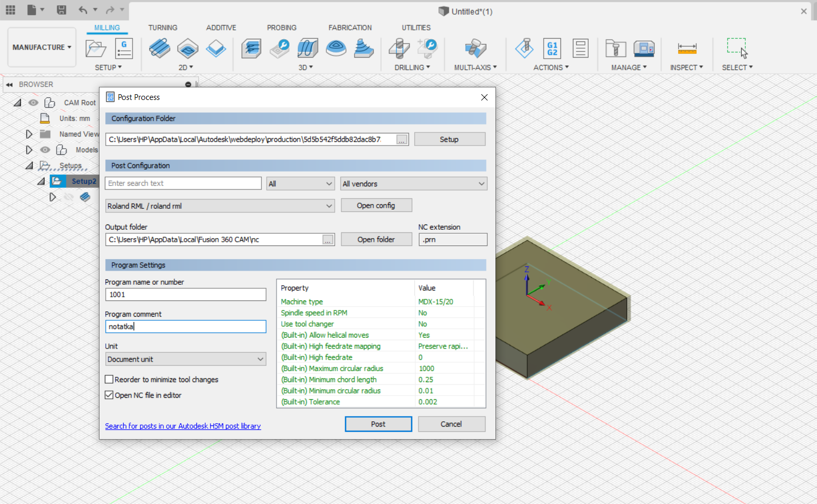Image resolution: width=817 pixels, height=504 pixels.
Task: Click the Setup Sheet icon
Action: pos(580,48)
